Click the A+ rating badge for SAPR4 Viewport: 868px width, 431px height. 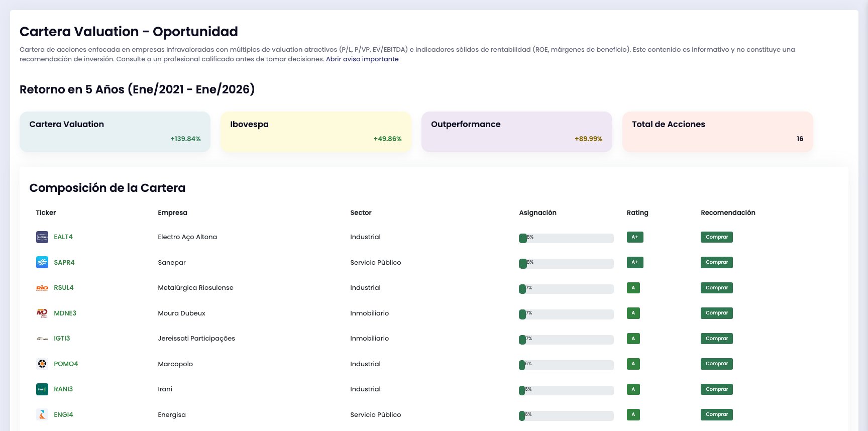click(x=635, y=262)
